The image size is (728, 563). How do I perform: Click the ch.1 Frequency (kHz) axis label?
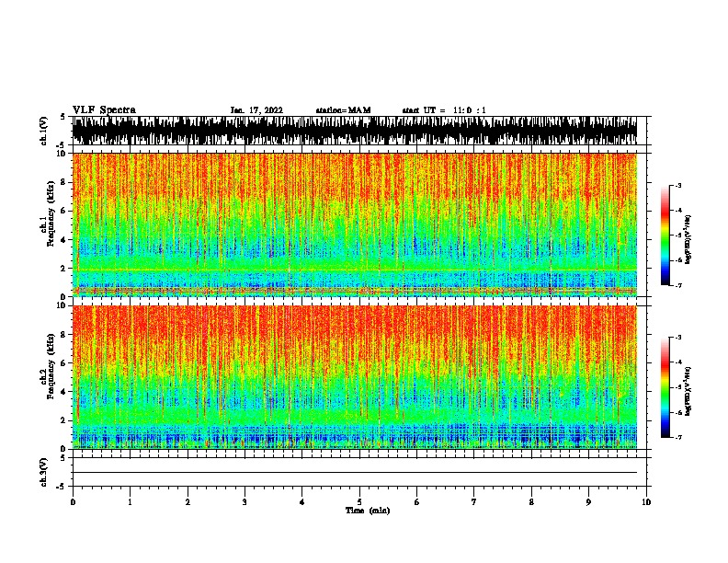coord(47,213)
